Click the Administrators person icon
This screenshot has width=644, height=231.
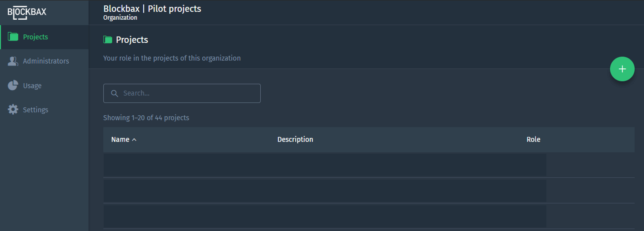[x=13, y=61]
